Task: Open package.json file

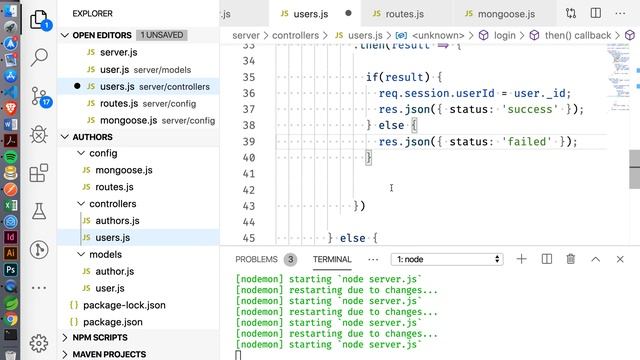Action: (x=139, y=322)
